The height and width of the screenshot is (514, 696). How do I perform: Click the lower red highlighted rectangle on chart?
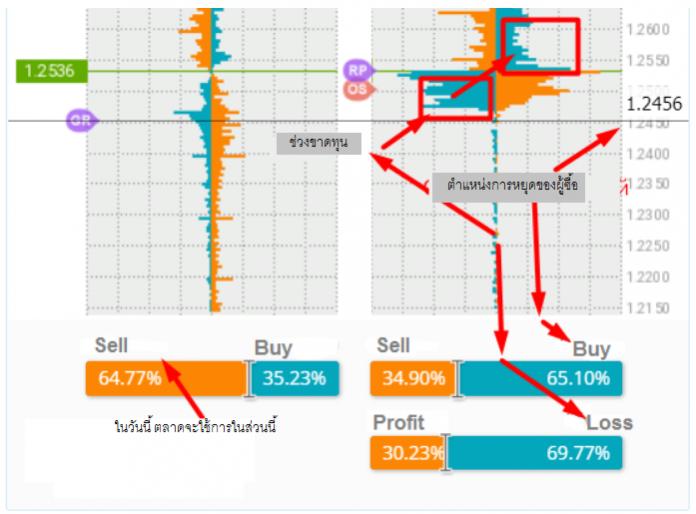455,98
